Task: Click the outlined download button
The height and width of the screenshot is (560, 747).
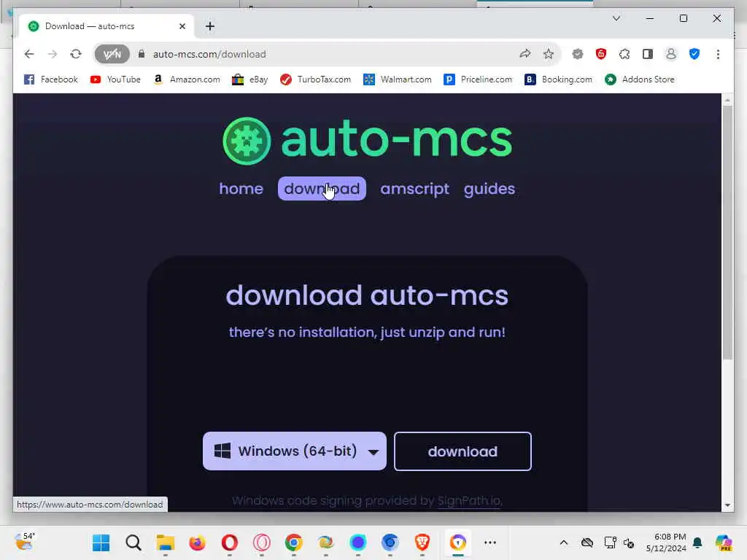Action: click(462, 451)
